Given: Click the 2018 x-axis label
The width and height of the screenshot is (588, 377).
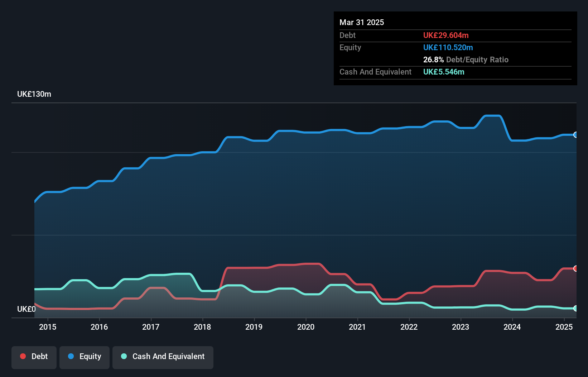Looking at the screenshot, I should coord(202,327).
